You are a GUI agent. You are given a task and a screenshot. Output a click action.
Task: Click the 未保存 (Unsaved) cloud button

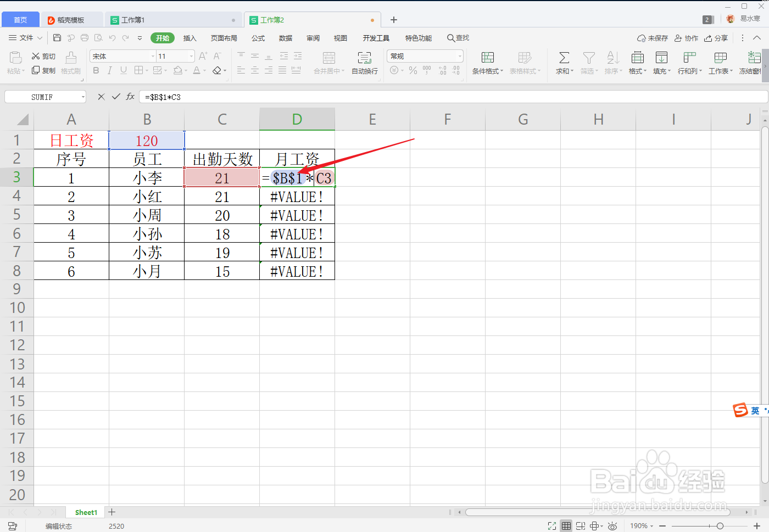pos(653,38)
